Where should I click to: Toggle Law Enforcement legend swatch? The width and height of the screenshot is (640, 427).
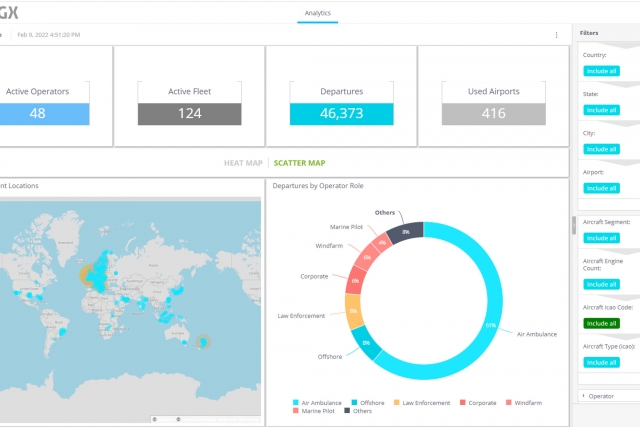click(397, 403)
